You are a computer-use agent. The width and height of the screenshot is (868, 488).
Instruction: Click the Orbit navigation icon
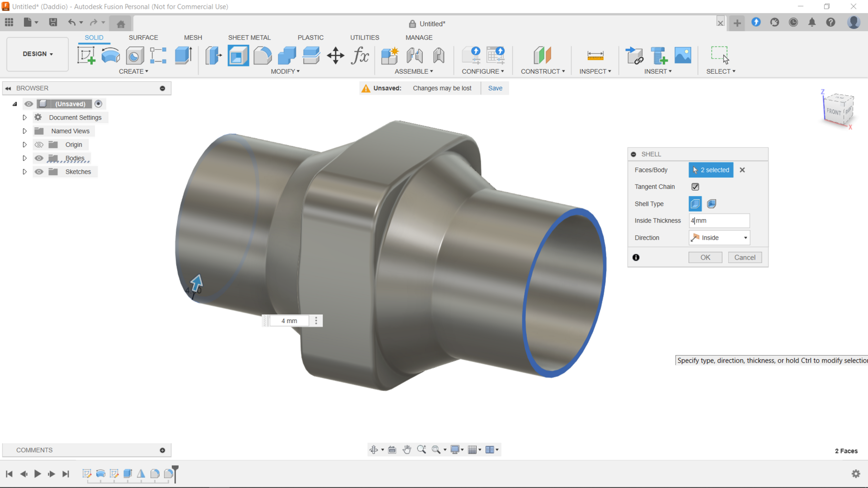(373, 450)
